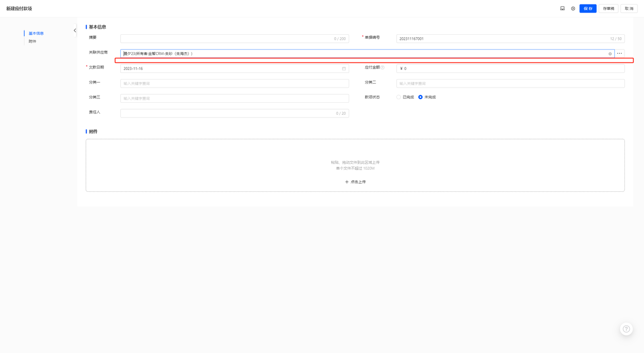644x353 pixels.
Task: Open the 分类二 search dropdown
Action: tap(511, 84)
